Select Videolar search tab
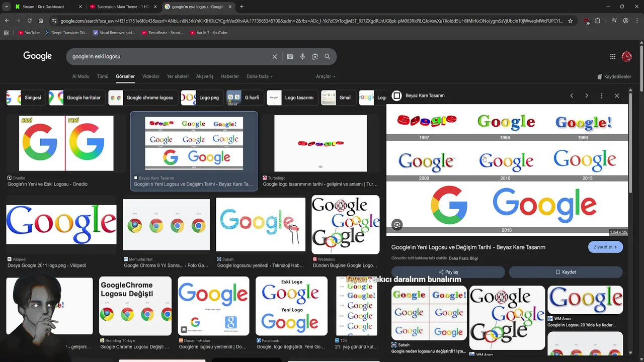The image size is (644, 362). click(150, 76)
